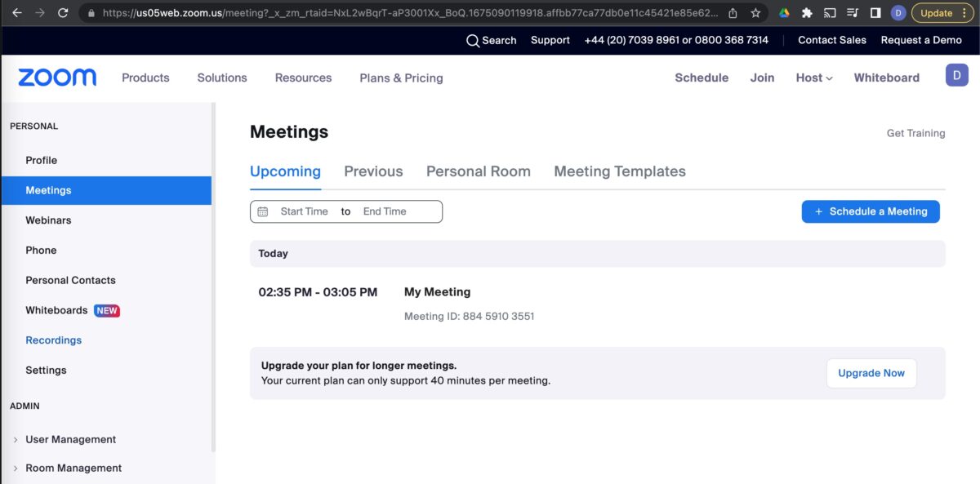Click Request a Demo link
Screen dimensions: 980x484
coord(921,40)
